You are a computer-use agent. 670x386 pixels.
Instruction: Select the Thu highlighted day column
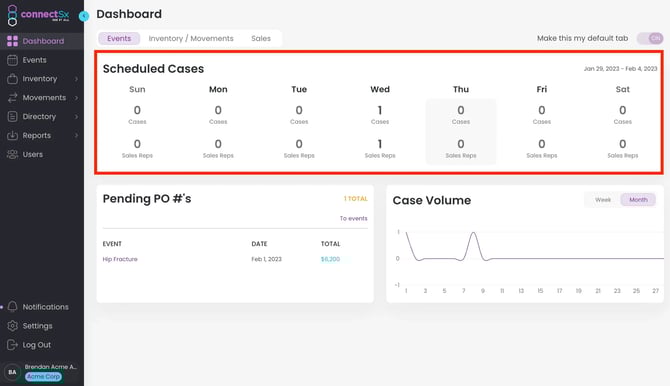click(x=461, y=132)
